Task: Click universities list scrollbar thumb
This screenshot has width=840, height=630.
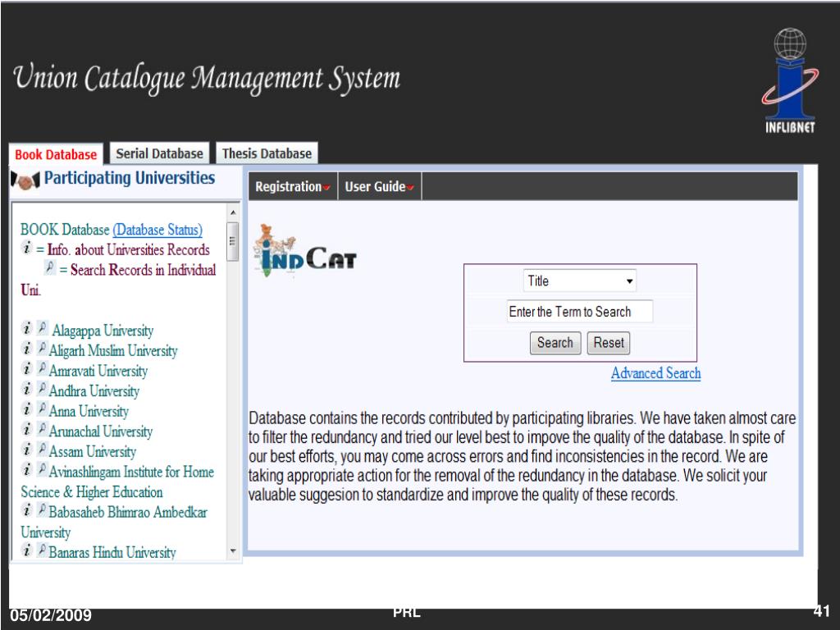Action: point(232,242)
